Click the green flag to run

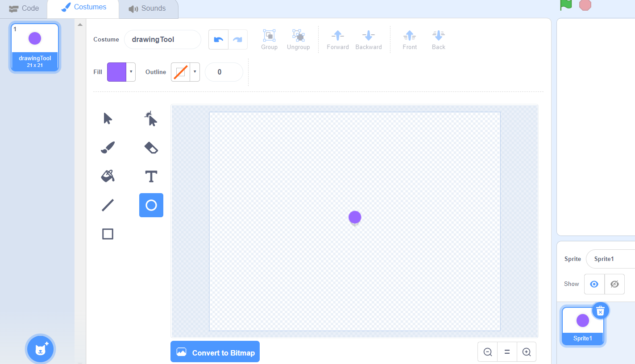click(566, 4)
